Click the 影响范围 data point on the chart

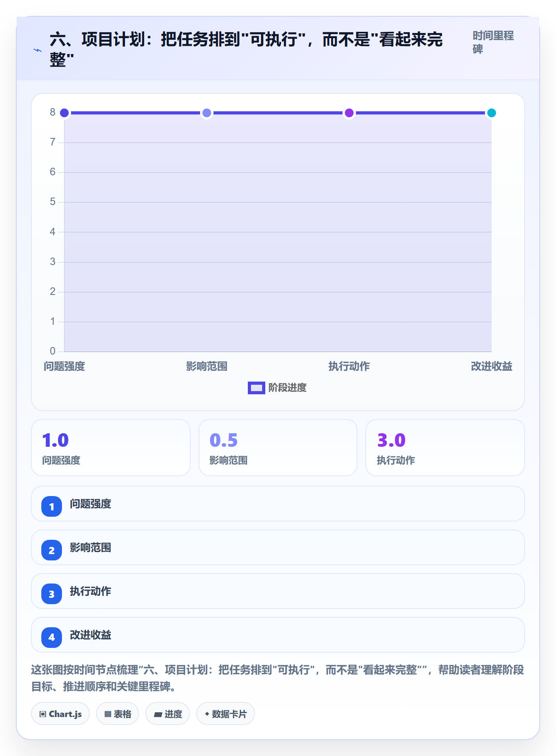(207, 113)
